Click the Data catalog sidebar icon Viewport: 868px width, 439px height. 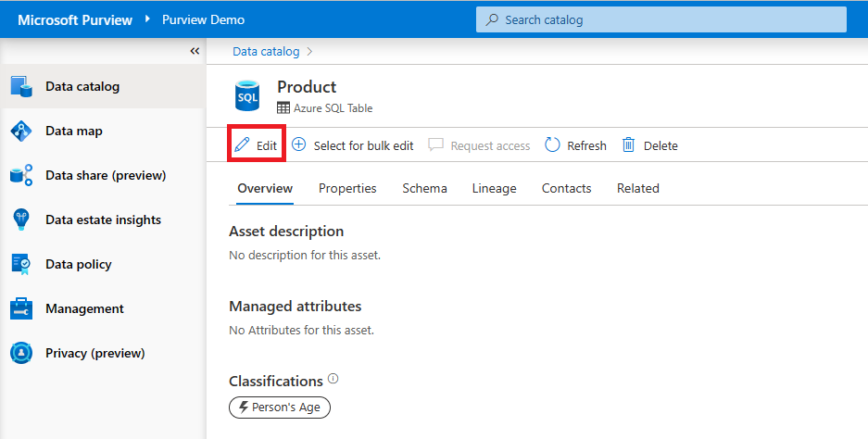click(x=21, y=87)
